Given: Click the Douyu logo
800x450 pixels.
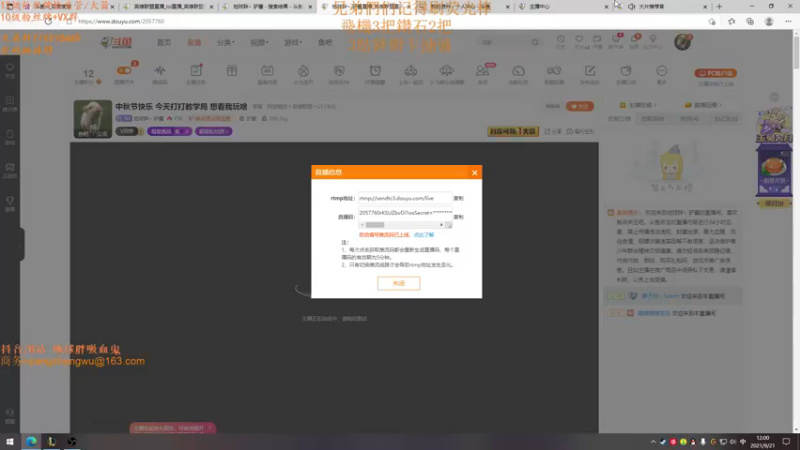Looking at the screenshot, I should click(116, 43).
